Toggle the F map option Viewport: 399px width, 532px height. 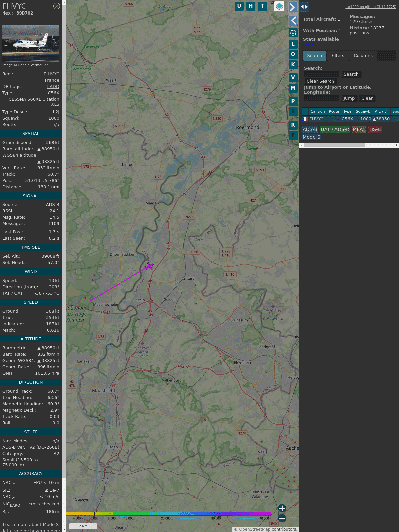click(x=293, y=135)
